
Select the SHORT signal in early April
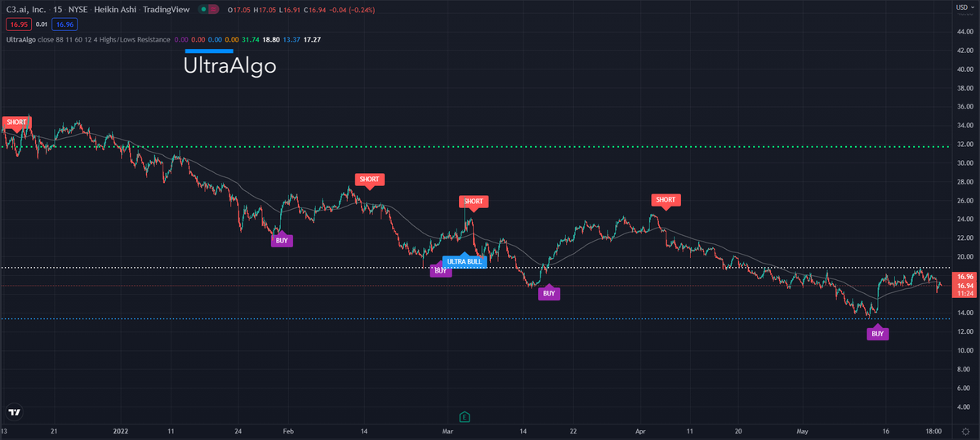click(x=666, y=199)
